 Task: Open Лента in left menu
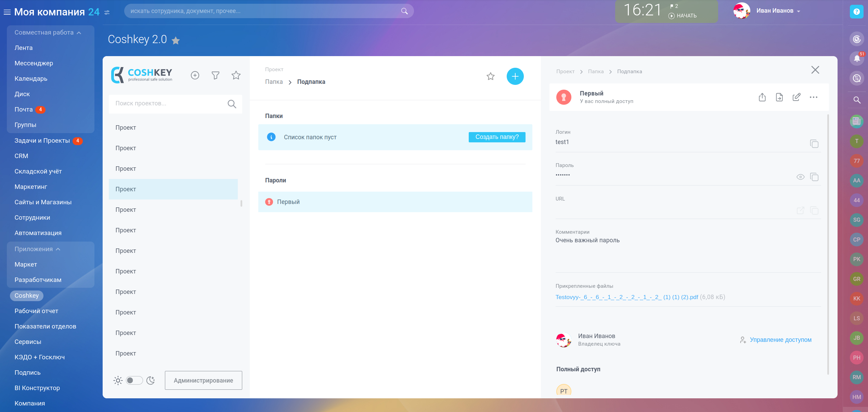[24, 48]
